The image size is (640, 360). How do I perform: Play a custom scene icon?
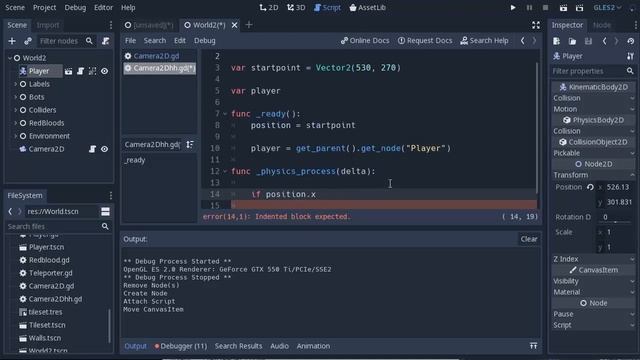580,8
